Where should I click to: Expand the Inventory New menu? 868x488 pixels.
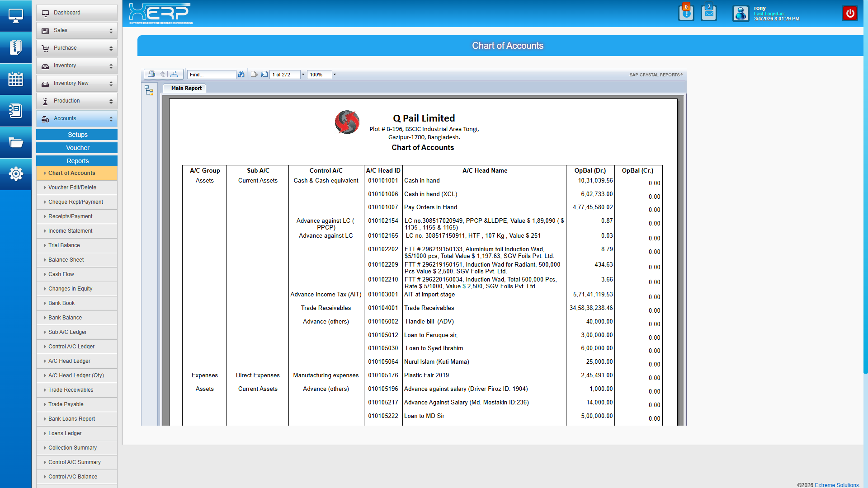click(x=77, y=83)
